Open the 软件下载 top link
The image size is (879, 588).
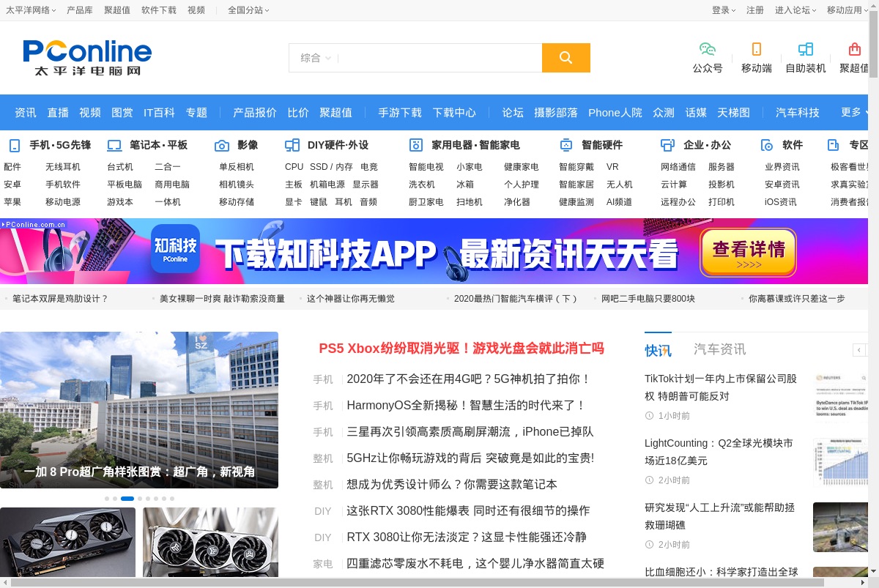click(159, 10)
